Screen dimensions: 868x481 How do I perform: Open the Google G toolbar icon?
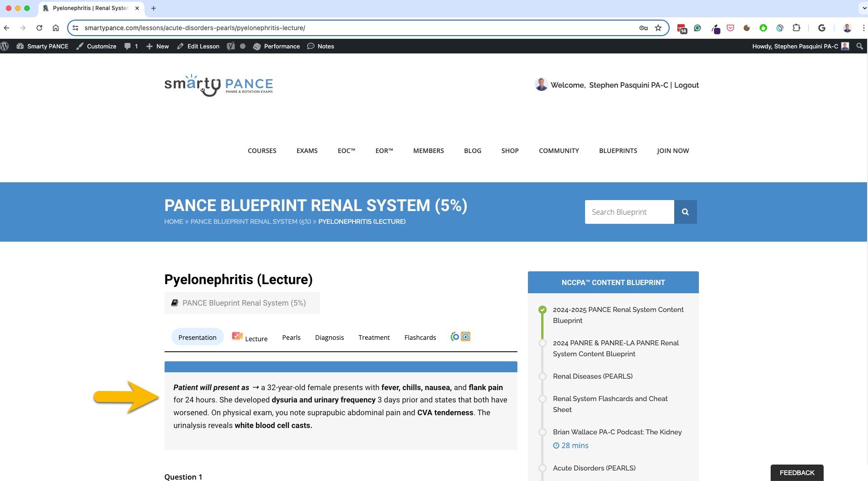(822, 28)
